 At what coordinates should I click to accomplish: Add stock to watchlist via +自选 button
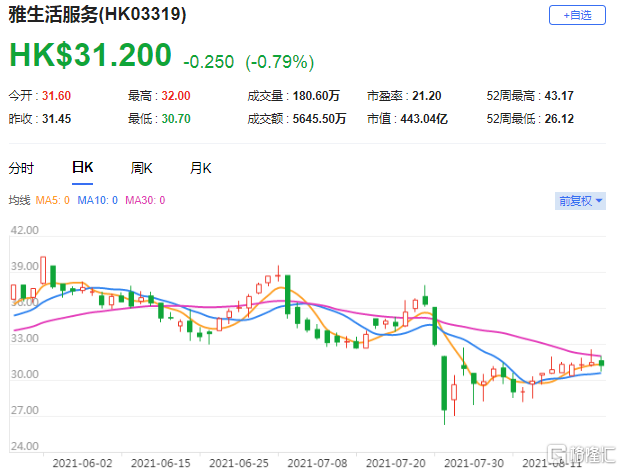pos(577,15)
